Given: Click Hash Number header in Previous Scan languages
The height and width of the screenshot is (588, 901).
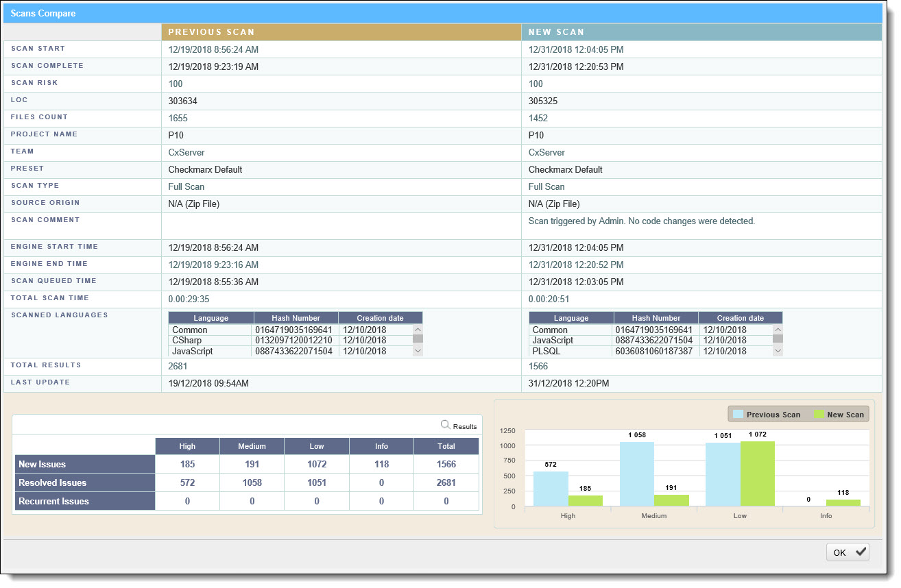Looking at the screenshot, I should click(x=296, y=318).
